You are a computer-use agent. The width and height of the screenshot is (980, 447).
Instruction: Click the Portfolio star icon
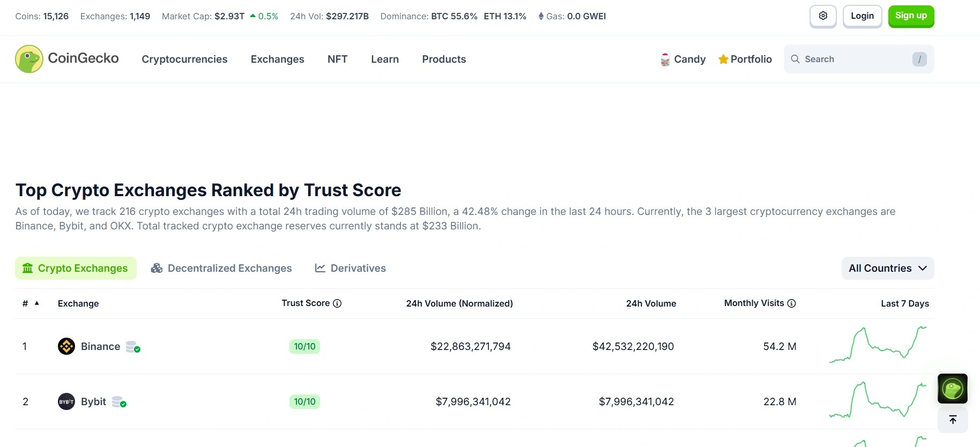point(723,59)
